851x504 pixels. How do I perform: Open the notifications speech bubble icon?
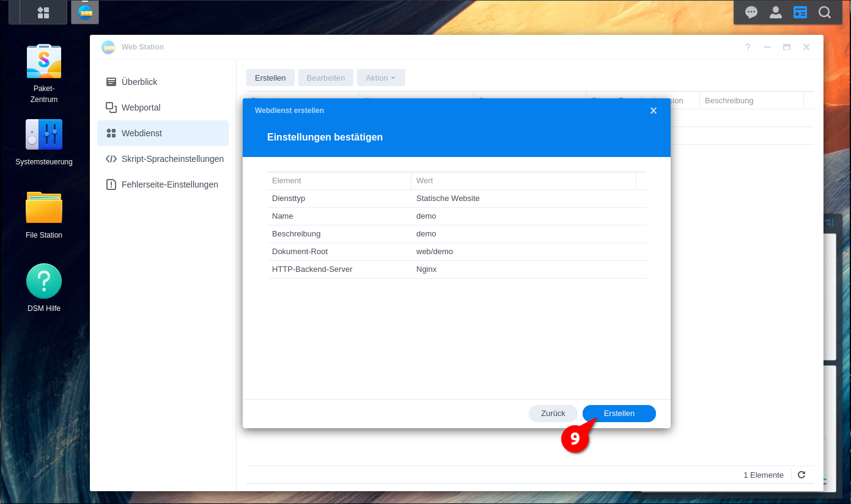[751, 12]
